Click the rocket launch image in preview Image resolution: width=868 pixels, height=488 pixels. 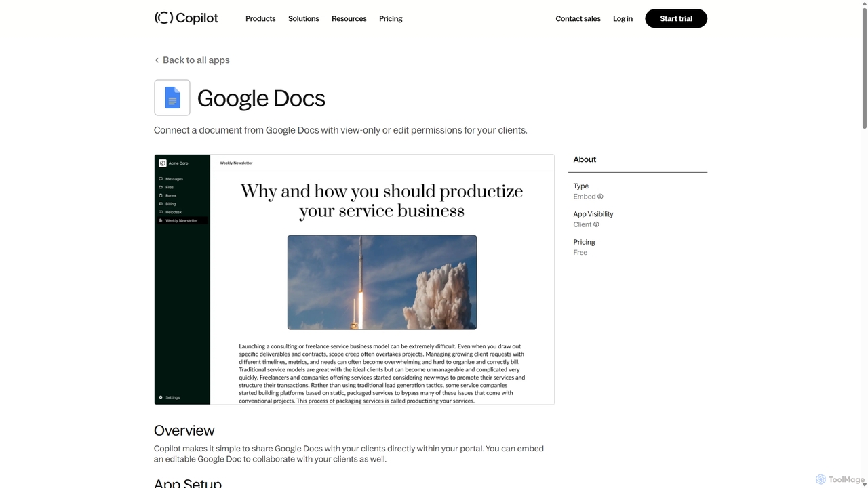click(382, 282)
